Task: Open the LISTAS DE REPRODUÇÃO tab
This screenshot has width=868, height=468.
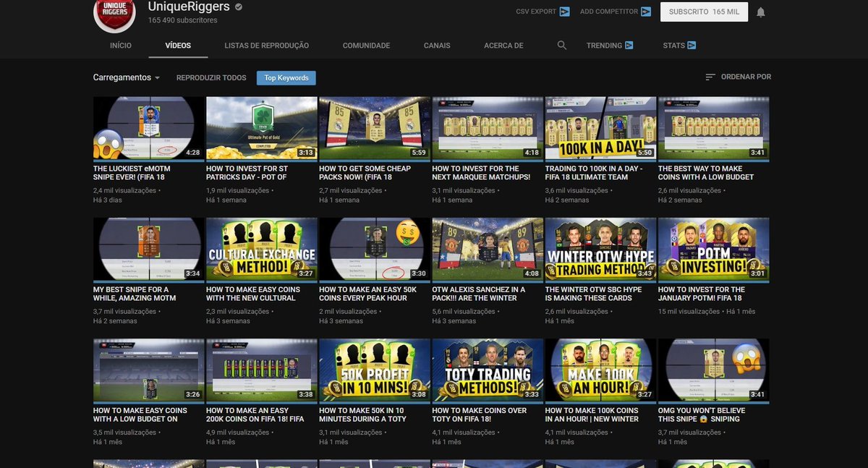Action: point(267,46)
